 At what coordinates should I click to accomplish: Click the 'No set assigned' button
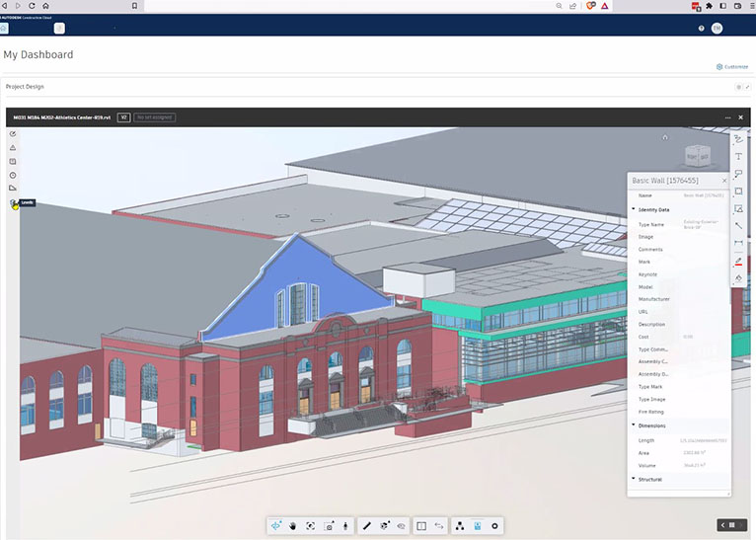[154, 117]
